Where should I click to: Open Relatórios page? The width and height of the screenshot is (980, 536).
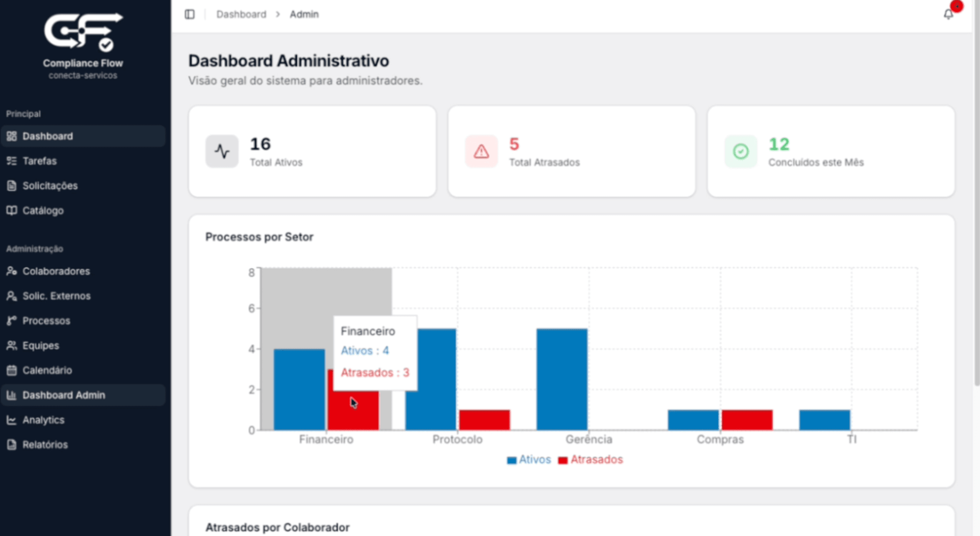click(83, 444)
